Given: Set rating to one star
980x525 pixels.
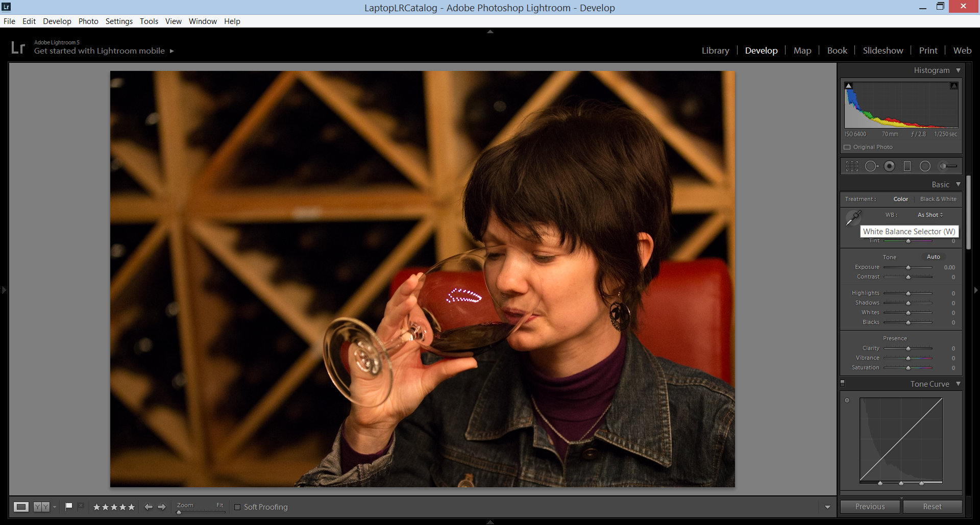Looking at the screenshot, I should 96,507.
